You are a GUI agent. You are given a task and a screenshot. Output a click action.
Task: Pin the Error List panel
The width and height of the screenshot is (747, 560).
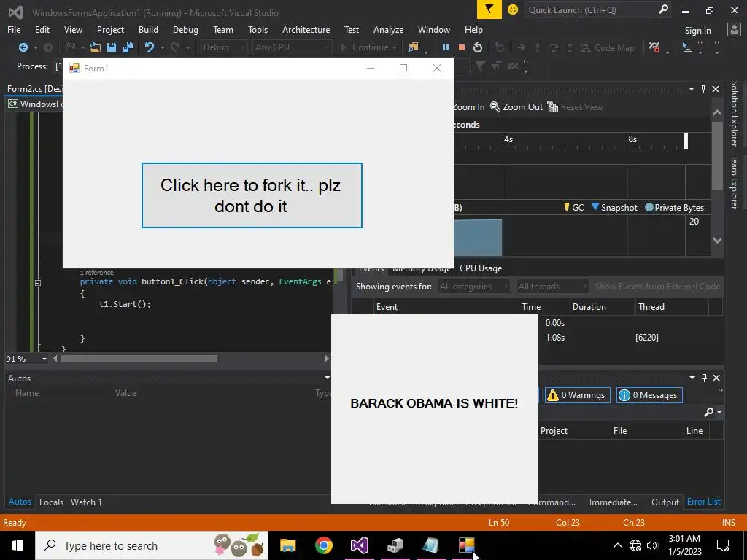point(704,378)
